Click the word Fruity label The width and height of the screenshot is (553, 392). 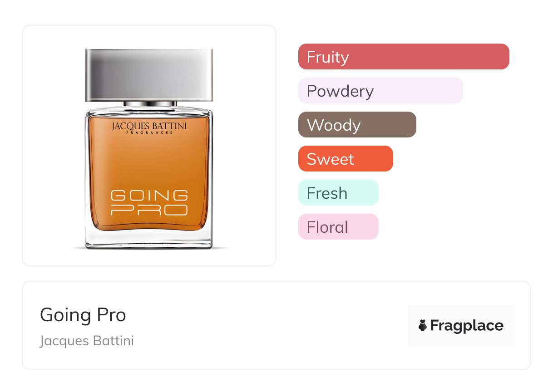(328, 57)
